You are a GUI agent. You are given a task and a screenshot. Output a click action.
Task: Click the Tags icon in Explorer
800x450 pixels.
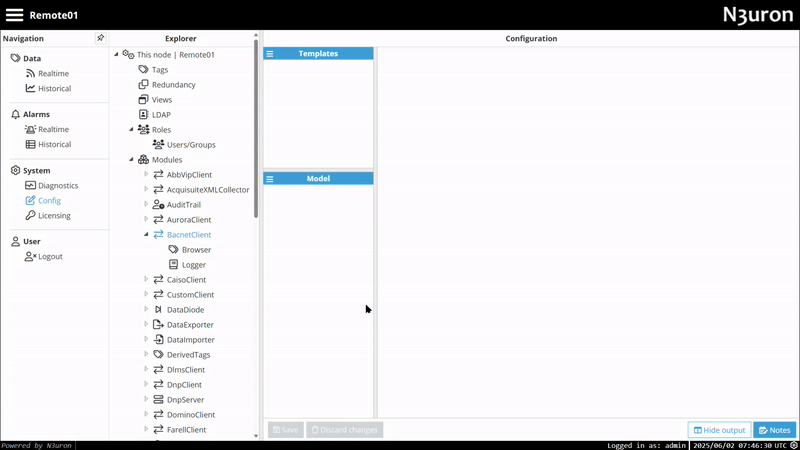143,69
